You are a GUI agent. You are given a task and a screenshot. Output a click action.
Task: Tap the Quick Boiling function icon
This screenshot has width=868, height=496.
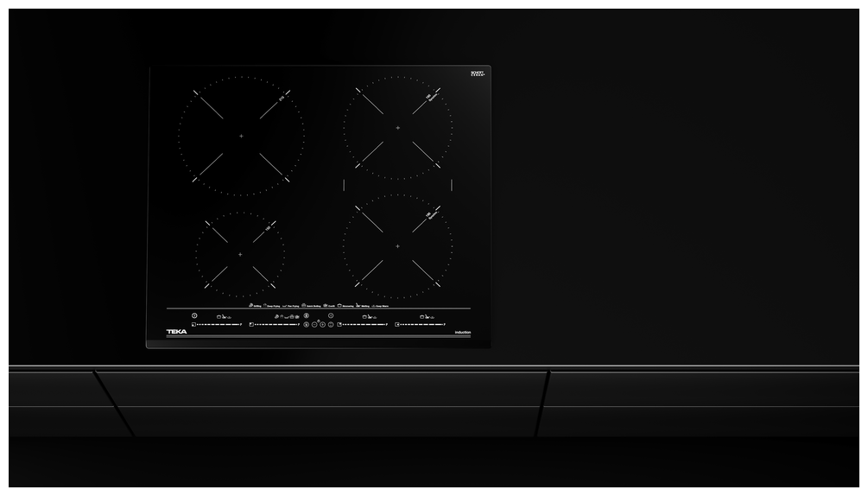pyautogui.click(x=304, y=305)
